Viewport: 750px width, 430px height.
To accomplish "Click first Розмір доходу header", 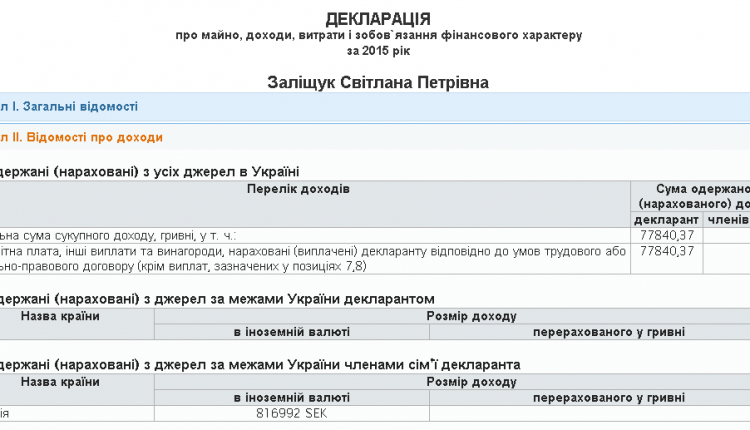I will click(472, 316).
